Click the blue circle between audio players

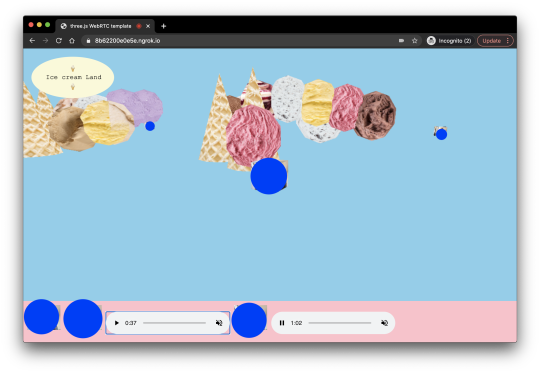[249, 320]
